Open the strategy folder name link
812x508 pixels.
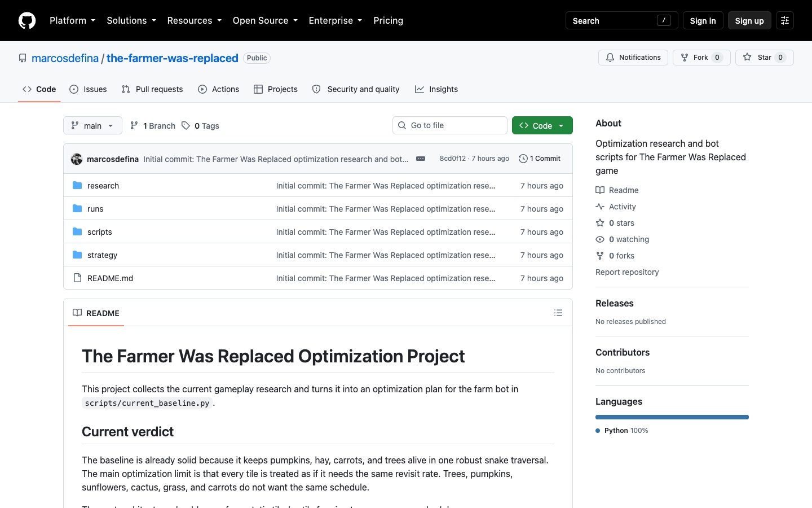click(x=103, y=255)
